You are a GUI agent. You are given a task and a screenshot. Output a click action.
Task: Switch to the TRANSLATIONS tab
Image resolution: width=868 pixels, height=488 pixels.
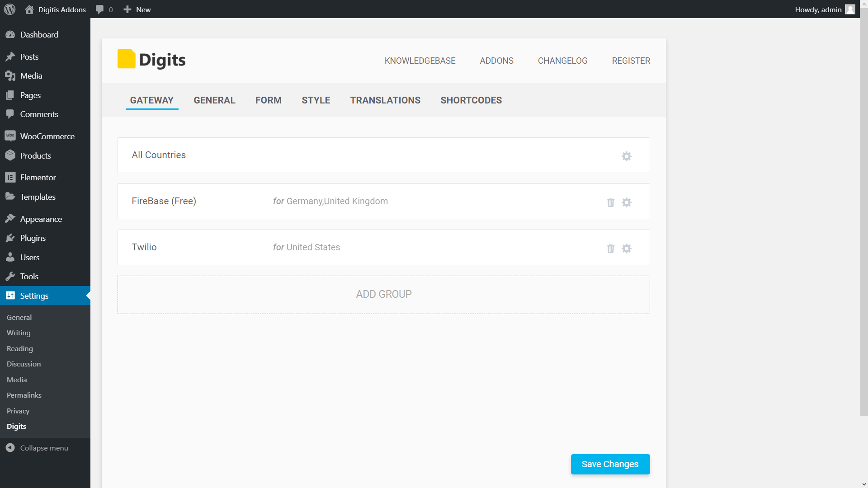[x=385, y=100]
